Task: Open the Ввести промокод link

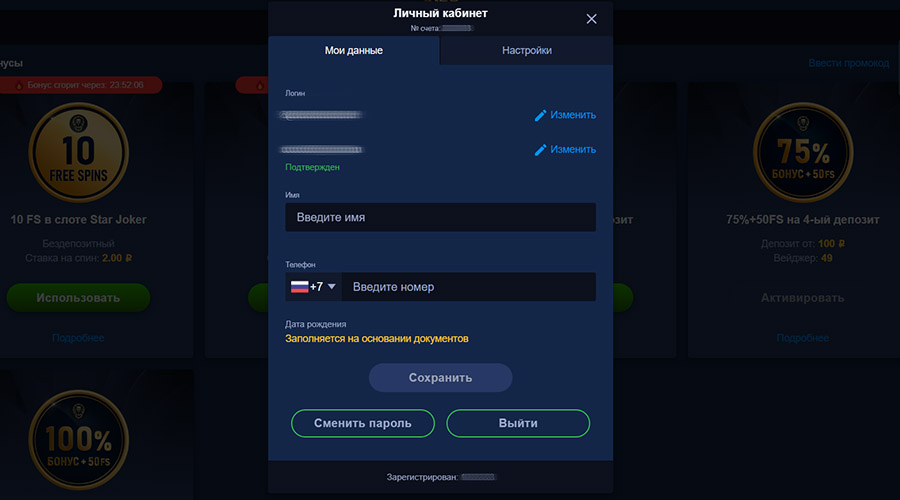Action: [x=848, y=63]
